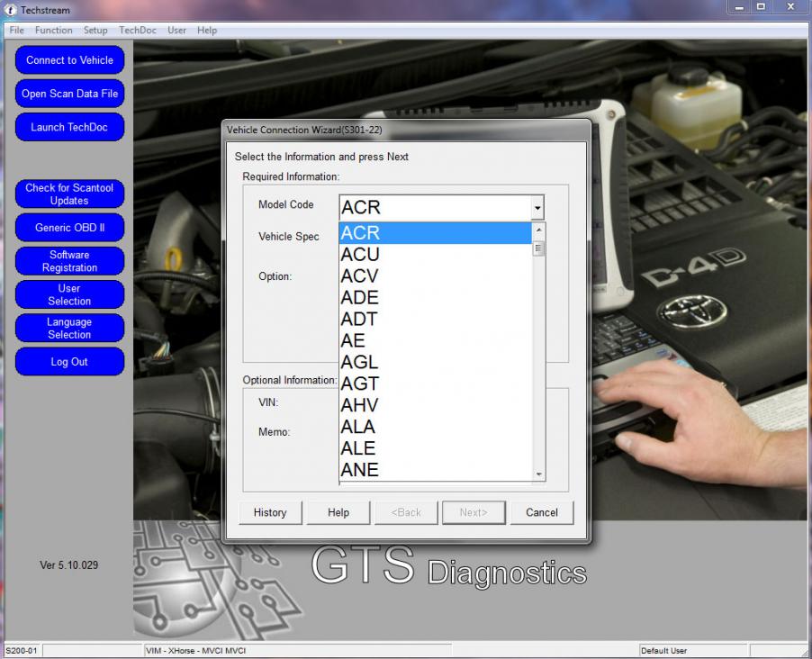Select AGT model code
This screenshot has width=812, height=659.
pyautogui.click(x=435, y=384)
